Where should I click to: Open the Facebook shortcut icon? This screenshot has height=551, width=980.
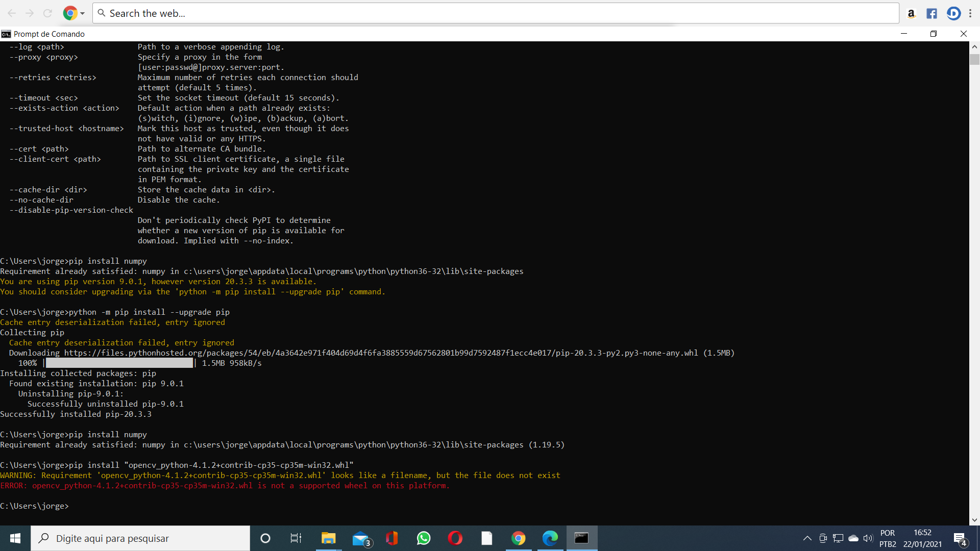(x=932, y=14)
